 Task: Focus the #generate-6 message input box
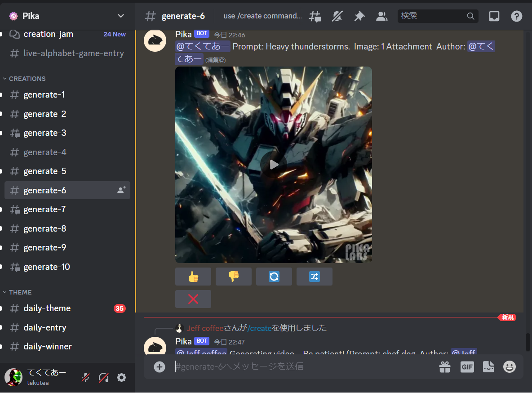(302, 366)
